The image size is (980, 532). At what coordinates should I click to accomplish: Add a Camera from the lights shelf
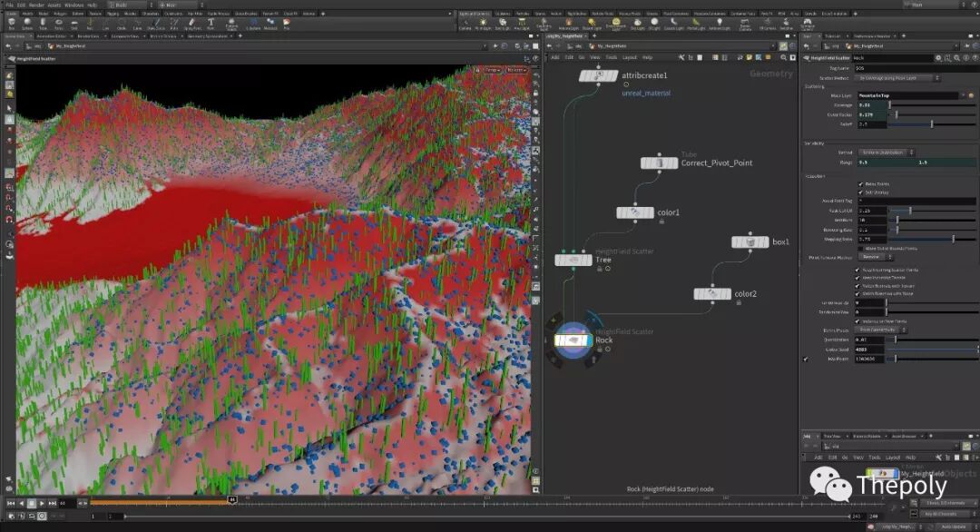465,25
